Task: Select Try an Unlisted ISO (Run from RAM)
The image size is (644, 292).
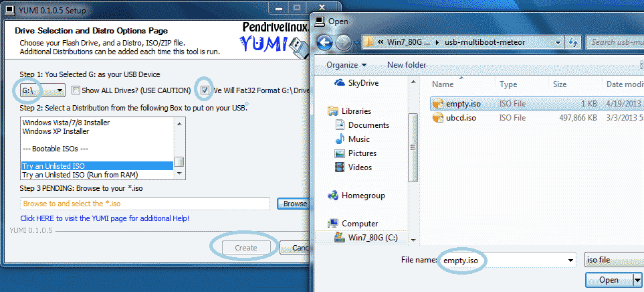Action: pyautogui.click(x=80, y=175)
